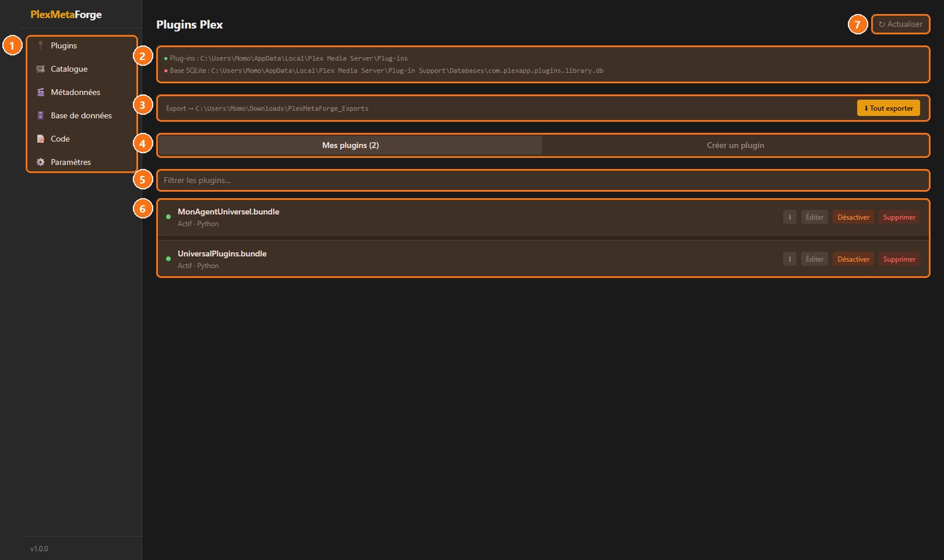Export UniversalPlugins.bundle with download arrow

click(789, 259)
